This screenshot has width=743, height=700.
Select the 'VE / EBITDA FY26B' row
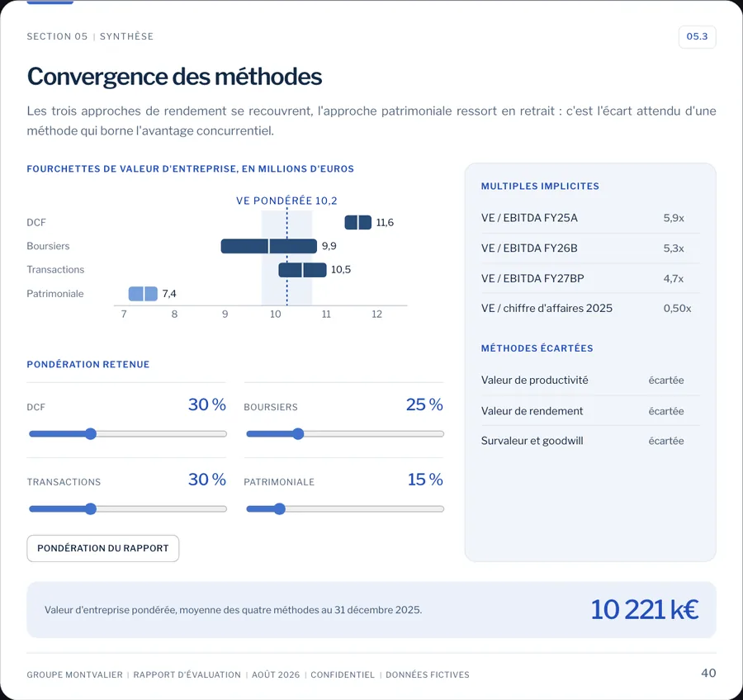(590, 248)
